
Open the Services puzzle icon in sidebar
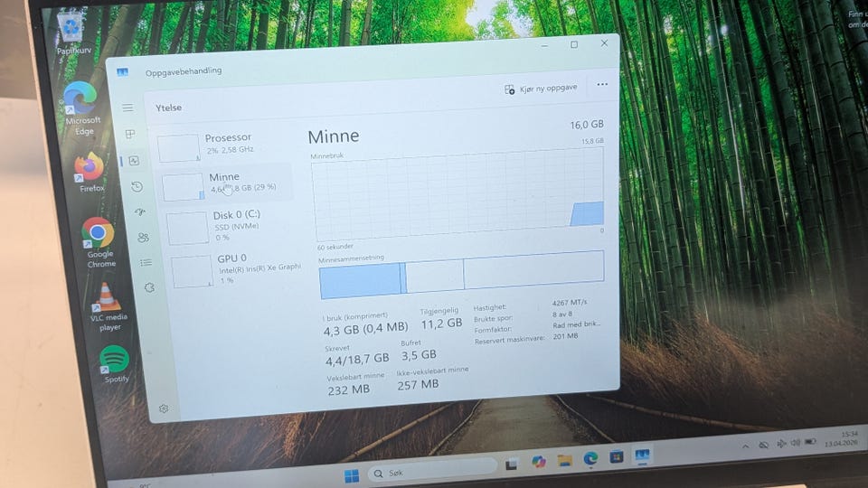149,287
